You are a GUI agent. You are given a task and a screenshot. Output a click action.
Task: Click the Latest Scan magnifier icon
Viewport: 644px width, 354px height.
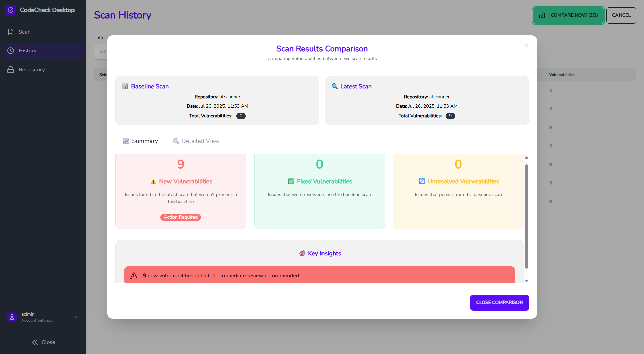(x=335, y=86)
